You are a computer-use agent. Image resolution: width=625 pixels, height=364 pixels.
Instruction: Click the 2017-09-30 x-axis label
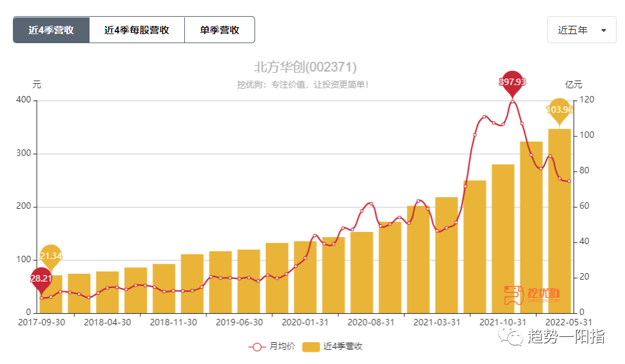pyautogui.click(x=41, y=322)
